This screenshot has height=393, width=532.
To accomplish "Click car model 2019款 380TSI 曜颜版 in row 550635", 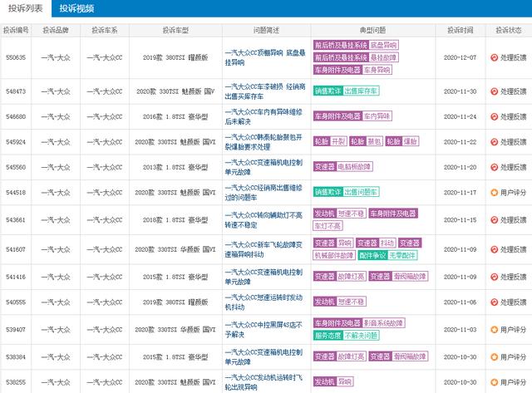I will tap(175, 57).
